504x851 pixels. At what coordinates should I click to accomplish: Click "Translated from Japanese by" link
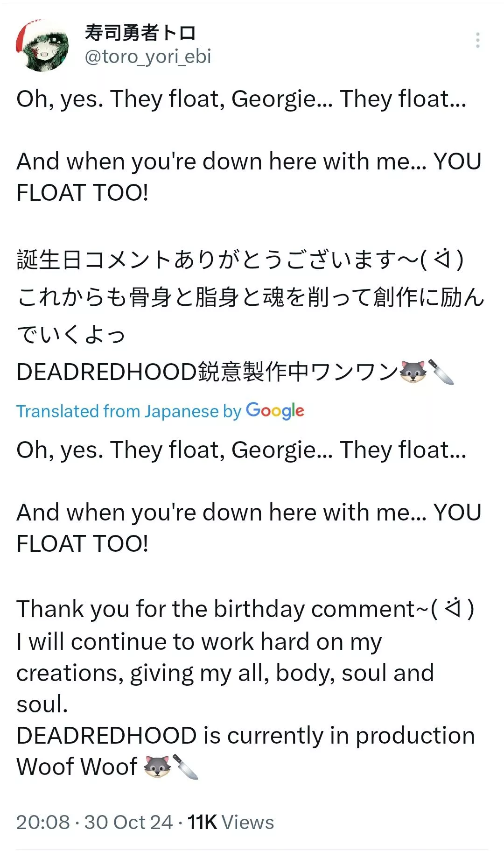click(x=129, y=411)
